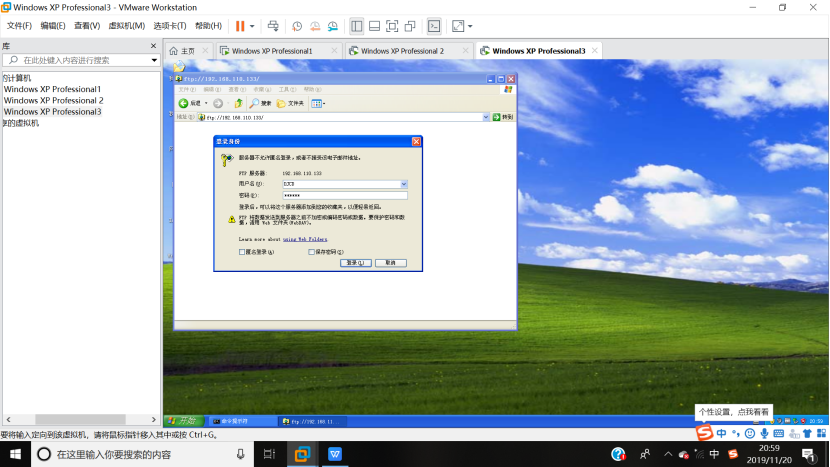Screen dimensions: 830x467
Task: Click the revert to snapshot icon
Action: (315, 26)
